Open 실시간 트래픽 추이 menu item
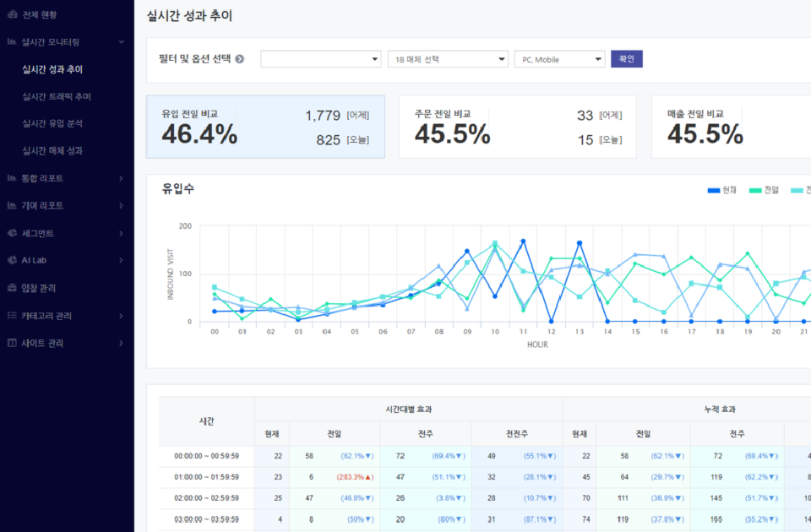Image resolution: width=811 pixels, height=532 pixels. tap(57, 96)
